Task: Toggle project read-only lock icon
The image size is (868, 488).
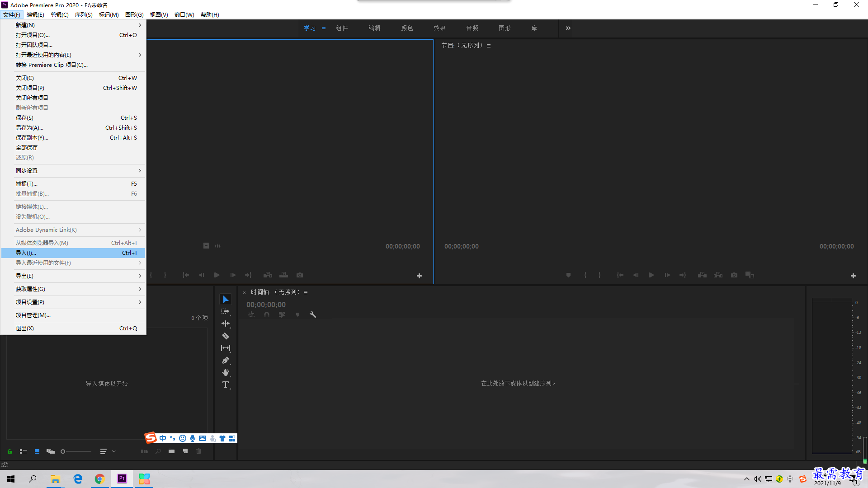Action: pos(9,451)
